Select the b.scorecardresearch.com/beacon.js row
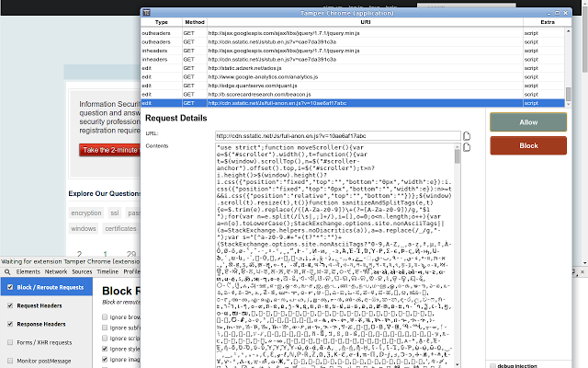 pos(353,94)
